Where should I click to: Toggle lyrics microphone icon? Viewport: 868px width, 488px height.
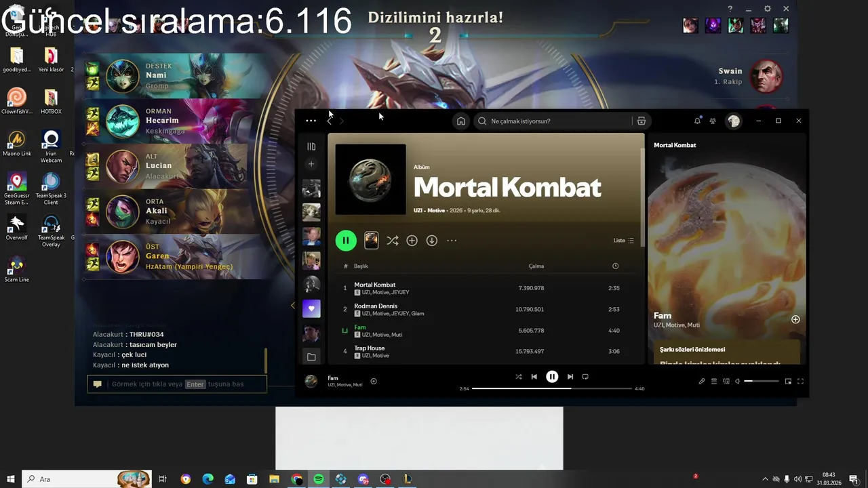(x=702, y=381)
